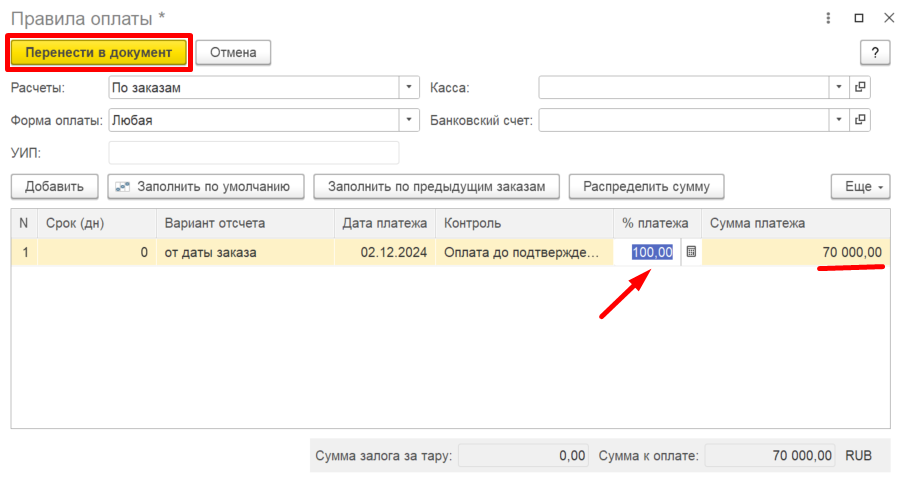Image resolution: width=908 pixels, height=484 pixels.
Task: Click the Срок (дн) column header
Action: [x=97, y=223]
